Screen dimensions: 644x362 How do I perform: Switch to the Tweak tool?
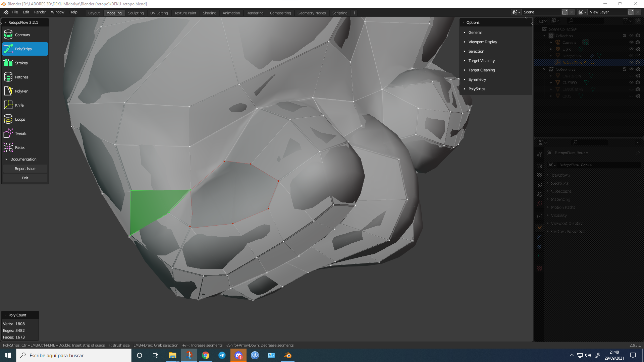pyautogui.click(x=20, y=133)
